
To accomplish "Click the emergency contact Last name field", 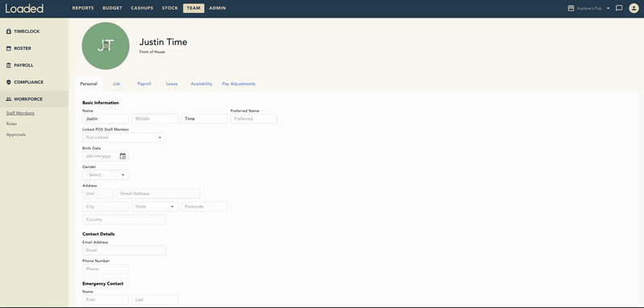I will (155, 300).
